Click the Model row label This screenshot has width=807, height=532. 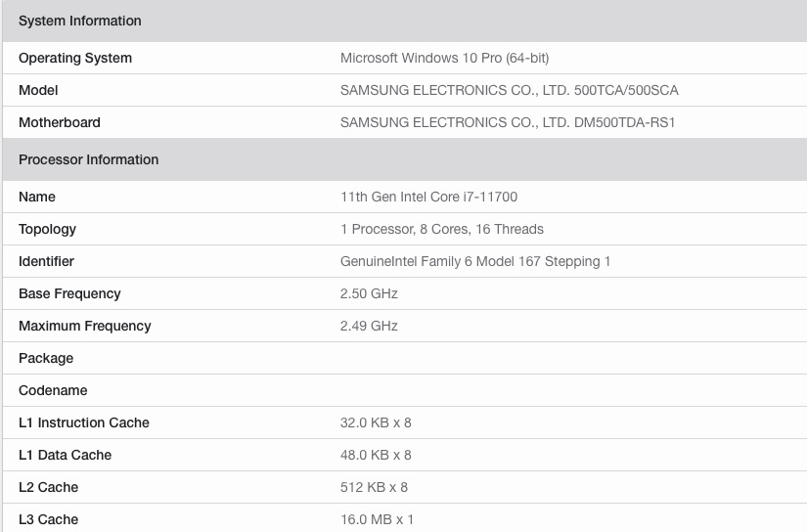[38, 90]
